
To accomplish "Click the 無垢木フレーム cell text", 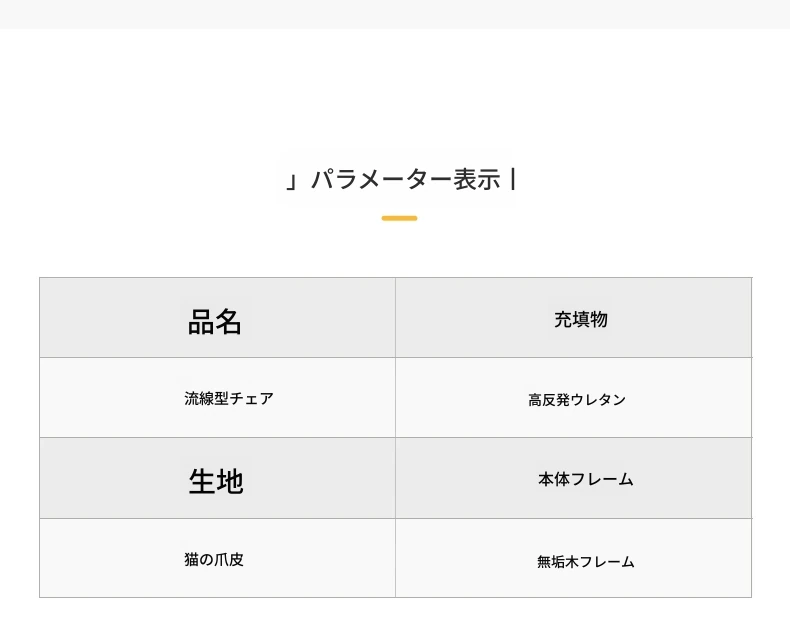I will (x=585, y=561).
